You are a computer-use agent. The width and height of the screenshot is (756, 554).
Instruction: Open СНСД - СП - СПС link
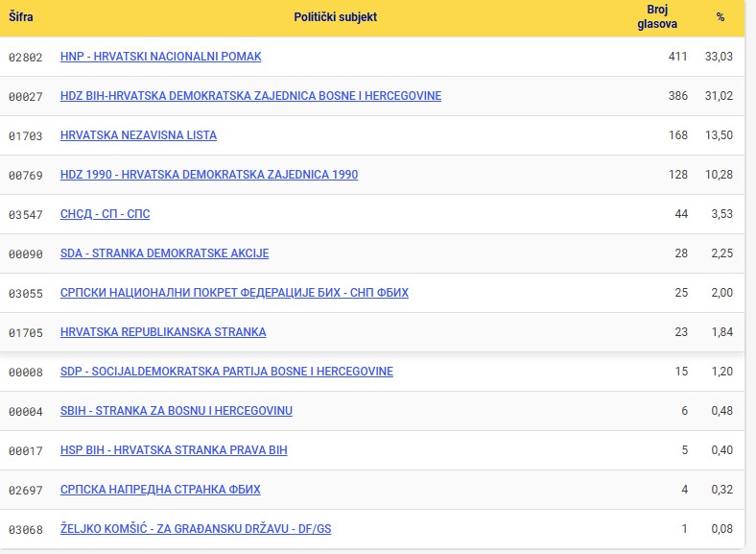[x=106, y=214]
